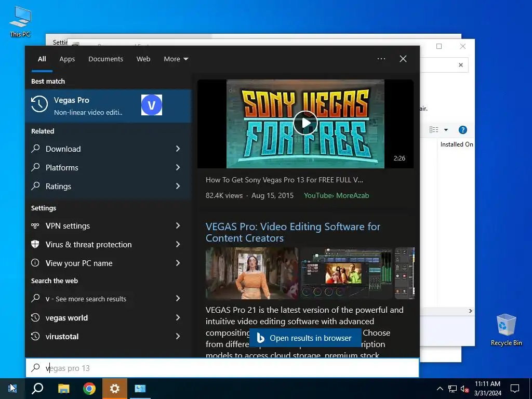The height and width of the screenshot is (399, 532).
Task: Expand the VPN settings chevron
Action: pos(178,225)
